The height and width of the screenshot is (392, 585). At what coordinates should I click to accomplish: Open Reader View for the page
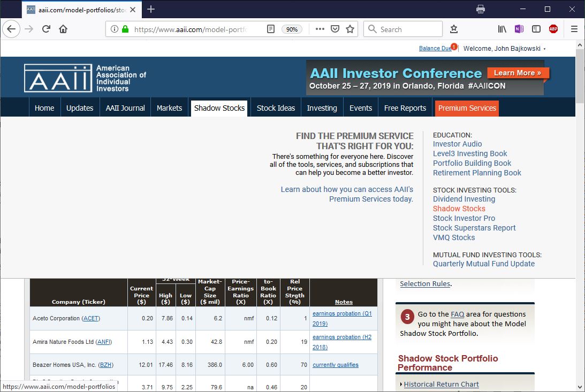click(x=270, y=29)
